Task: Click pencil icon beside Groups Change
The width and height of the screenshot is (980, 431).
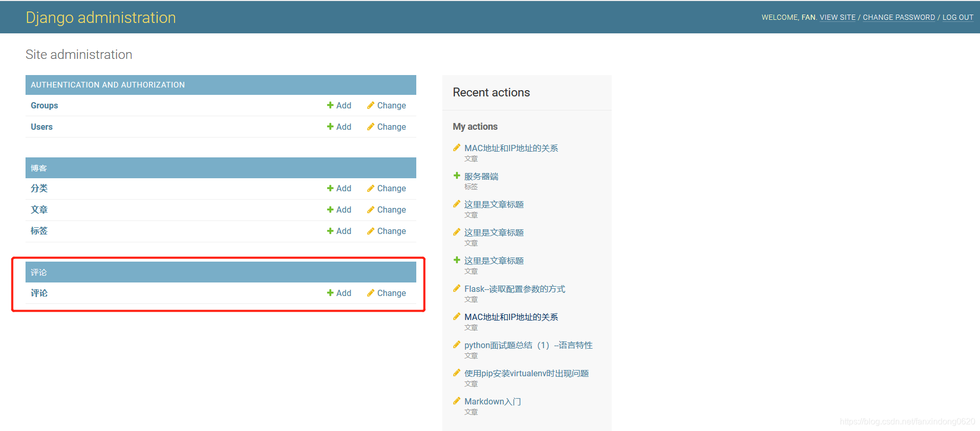Action: tap(370, 105)
